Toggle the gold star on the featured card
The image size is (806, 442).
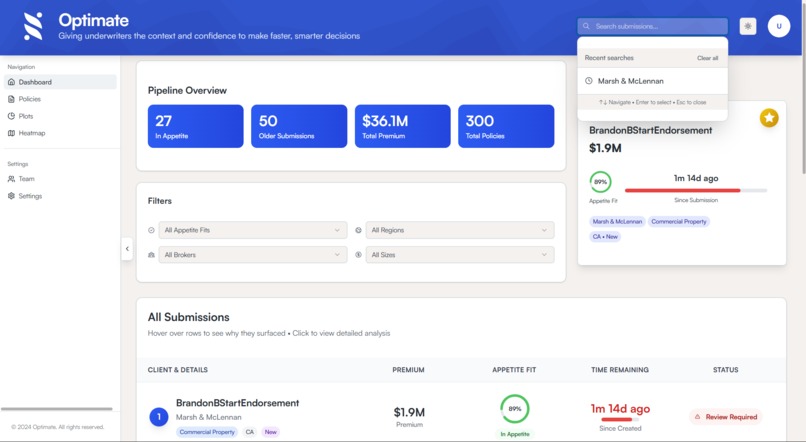click(x=769, y=118)
